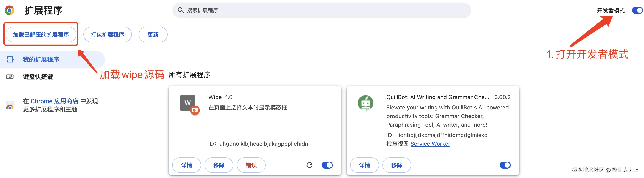Viewport: 644px width, 178px height.
Task: Click 移除 on the Wipe card
Action: point(219,165)
